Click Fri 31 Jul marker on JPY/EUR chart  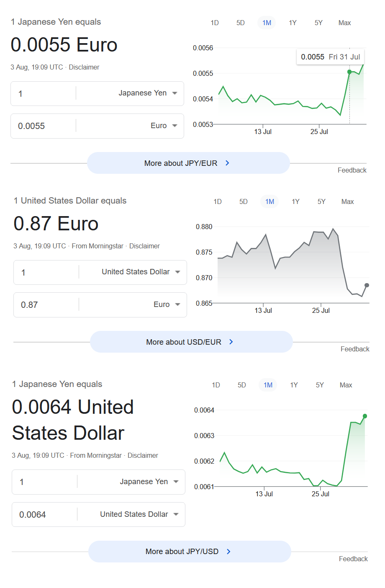click(x=349, y=72)
